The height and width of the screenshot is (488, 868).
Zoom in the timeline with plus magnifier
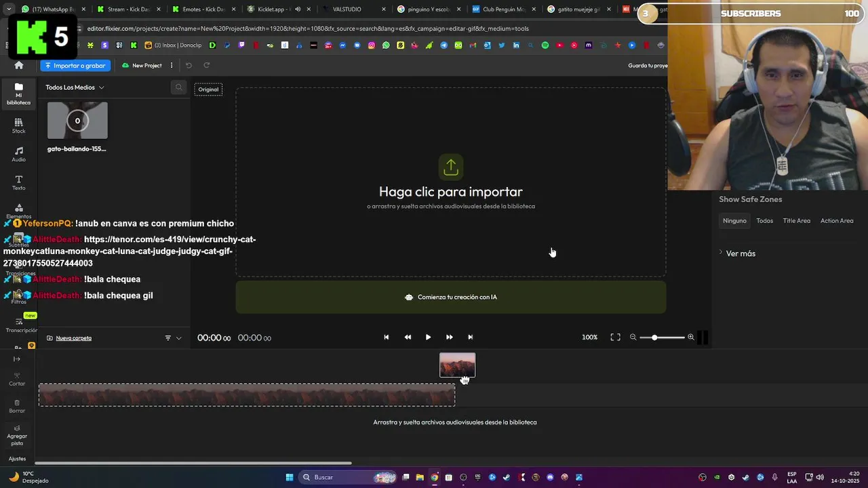click(691, 337)
